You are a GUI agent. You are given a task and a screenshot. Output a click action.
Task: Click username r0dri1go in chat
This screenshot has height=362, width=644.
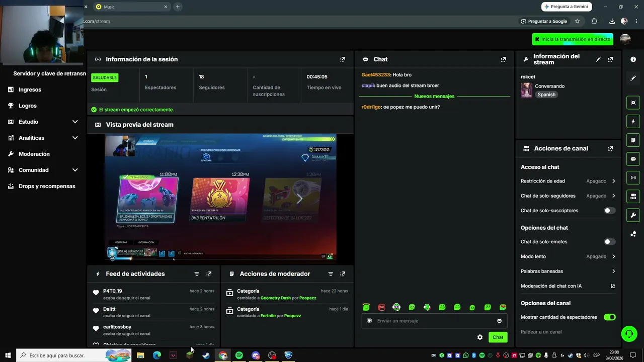[x=371, y=107]
